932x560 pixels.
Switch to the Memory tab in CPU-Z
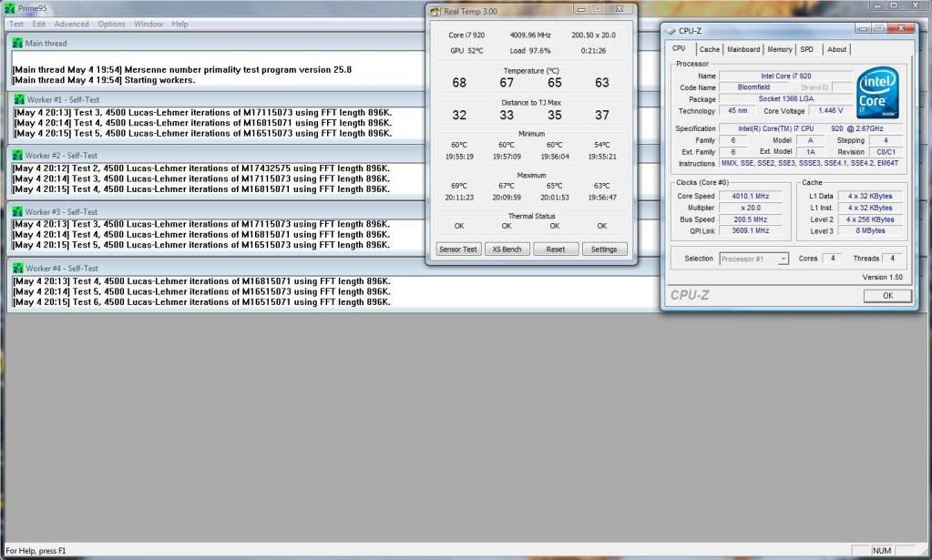(779, 49)
